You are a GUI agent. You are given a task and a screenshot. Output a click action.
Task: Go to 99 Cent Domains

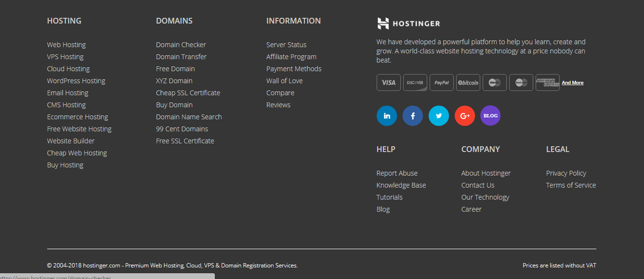tap(182, 129)
